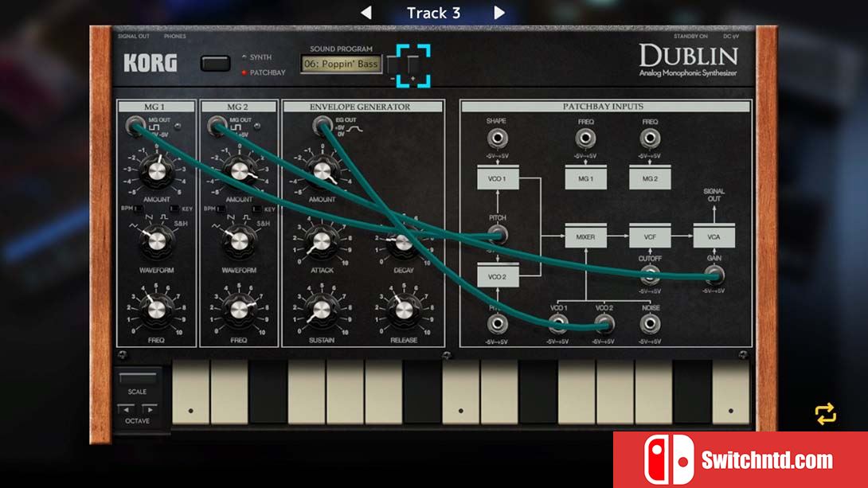Viewport: 868px width, 488px height.
Task: Click the MG 1 FREQ knob
Action: (157, 310)
